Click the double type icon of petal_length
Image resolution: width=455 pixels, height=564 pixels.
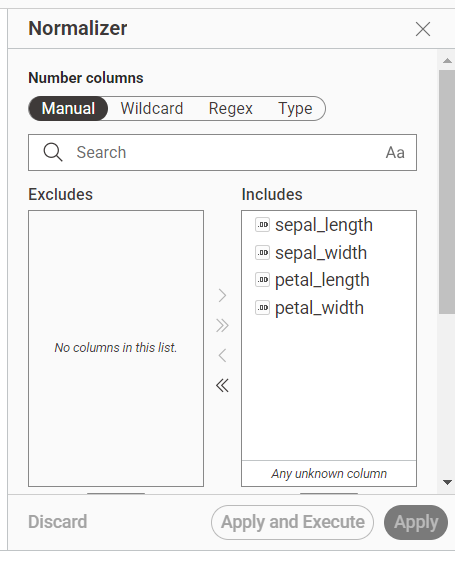click(262, 280)
